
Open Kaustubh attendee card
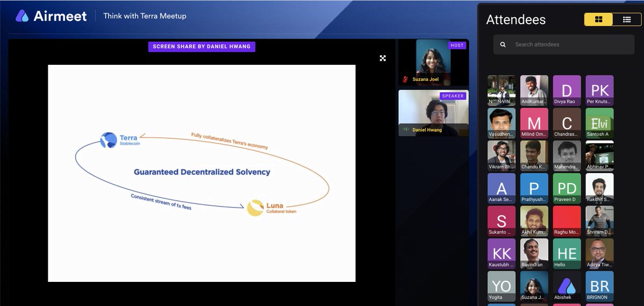tap(502, 253)
